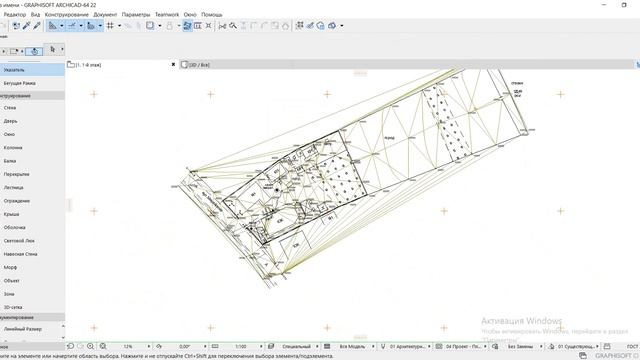Click the adjust tool icon beside split
Screen dimensions: 640x360
[233, 26]
